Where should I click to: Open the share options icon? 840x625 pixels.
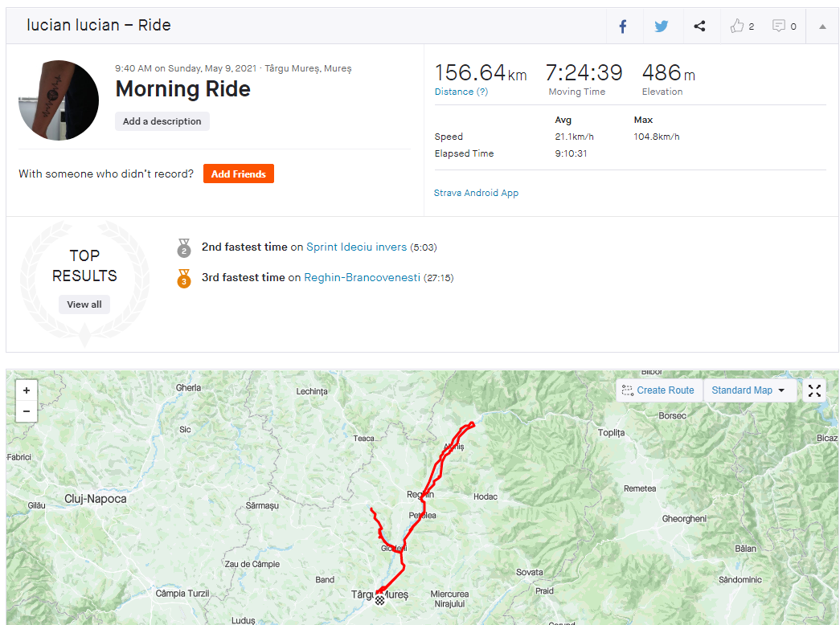click(x=699, y=27)
